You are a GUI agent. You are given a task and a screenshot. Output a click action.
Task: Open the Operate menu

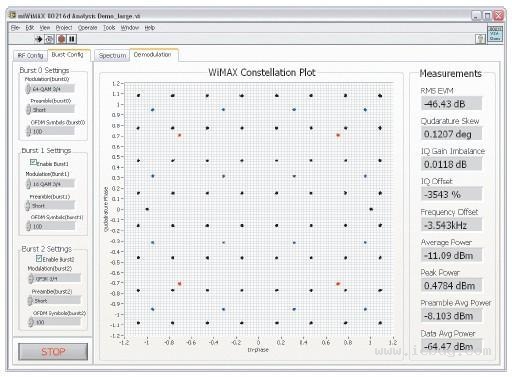click(88, 28)
